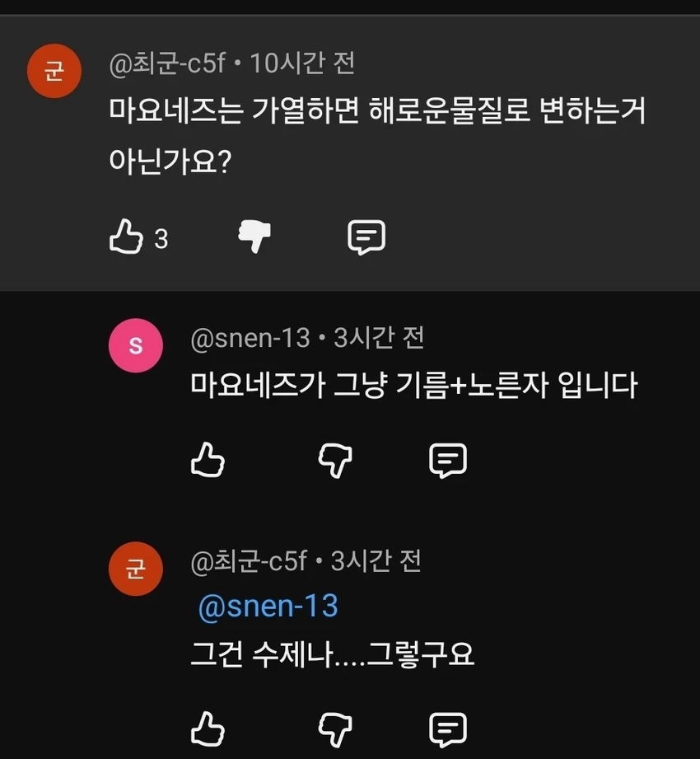Click the 마요네즈가 그냥 기름+노른자 입니다 text
Screen dimensions: 700x759
point(414,384)
